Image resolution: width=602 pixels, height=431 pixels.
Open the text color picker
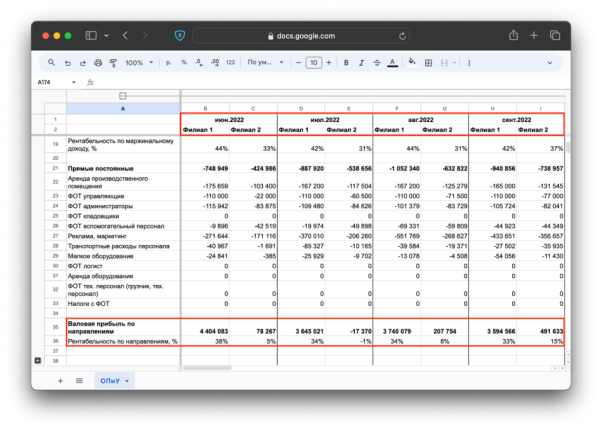(x=392, y=63)
